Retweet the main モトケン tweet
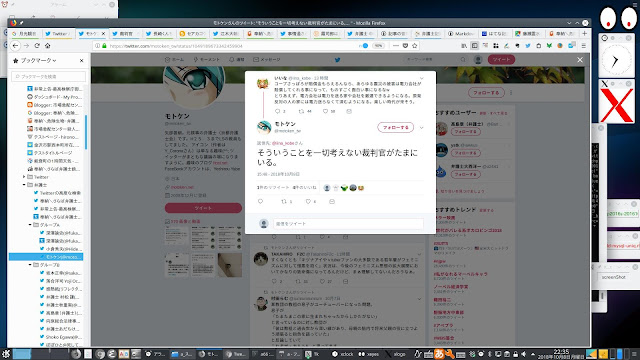Viewport: 640px width, 360px height. [x=284, y=201]
